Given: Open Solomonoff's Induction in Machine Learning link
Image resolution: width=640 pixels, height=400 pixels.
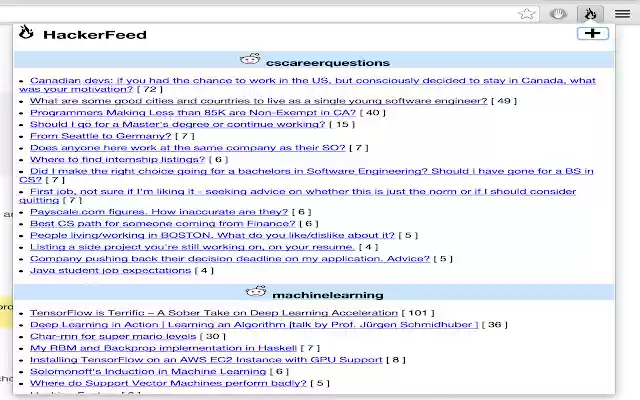Looking at the screenshot, I should 148,372.
